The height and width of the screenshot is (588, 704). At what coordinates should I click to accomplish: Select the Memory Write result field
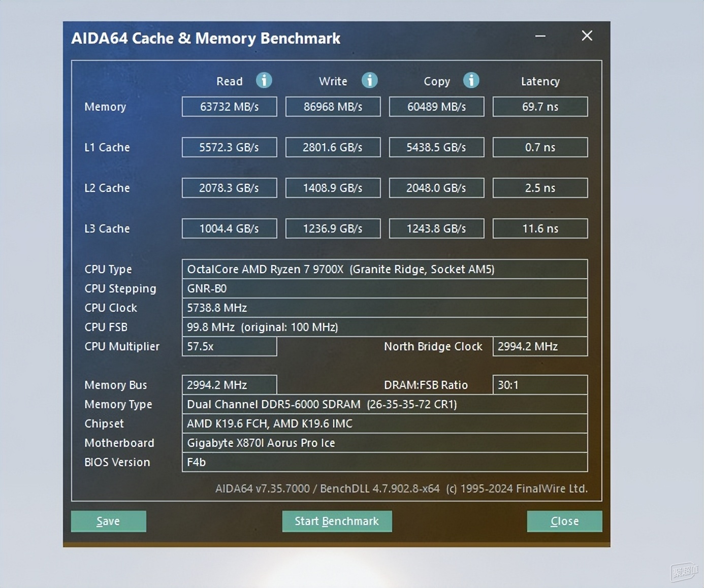(333, 107)
